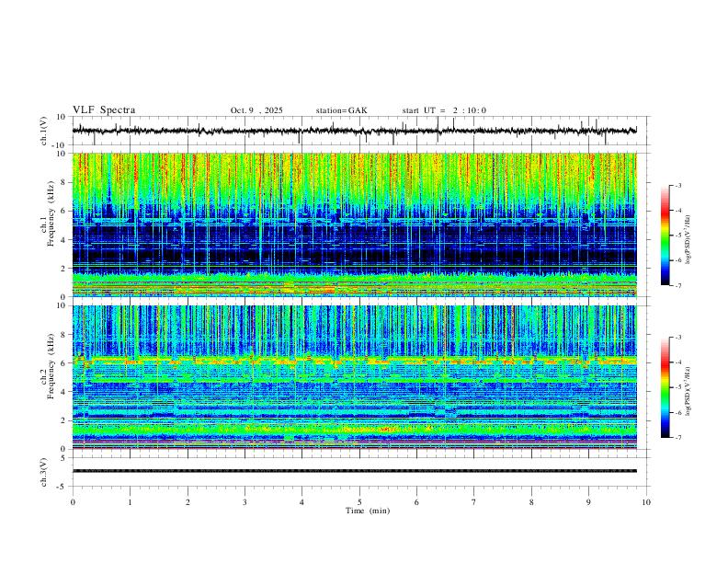Click the "-3" tick on ch.1 colorbar

pyautogui.click(x=678, y=185)
